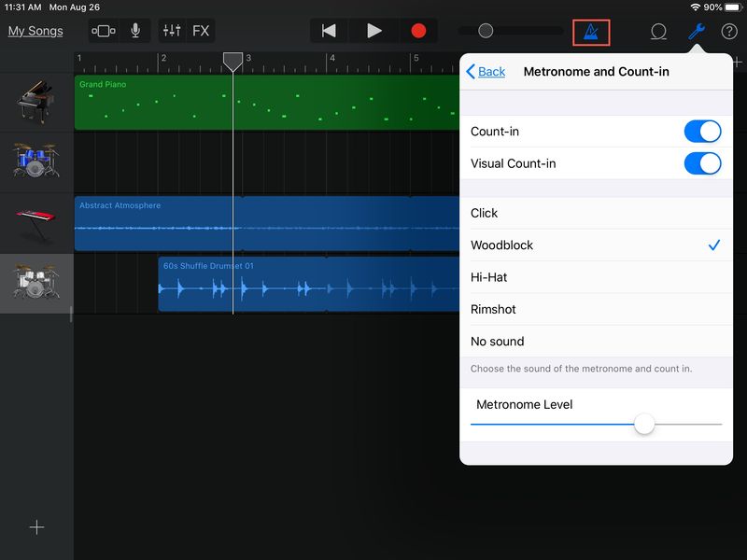Screen dimensions: 747x560
Task: Choose the Rimshot metronome sound
Action: point(596,309)
